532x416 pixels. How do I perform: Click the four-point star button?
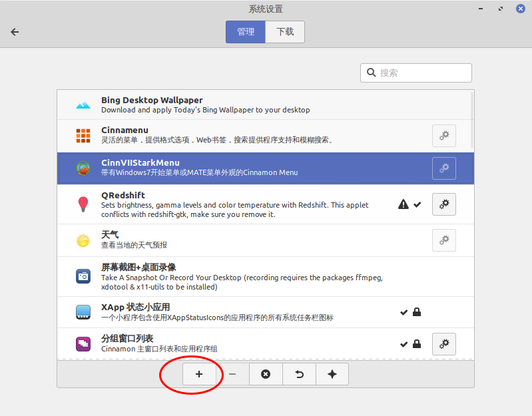click(x=332, y=374)
